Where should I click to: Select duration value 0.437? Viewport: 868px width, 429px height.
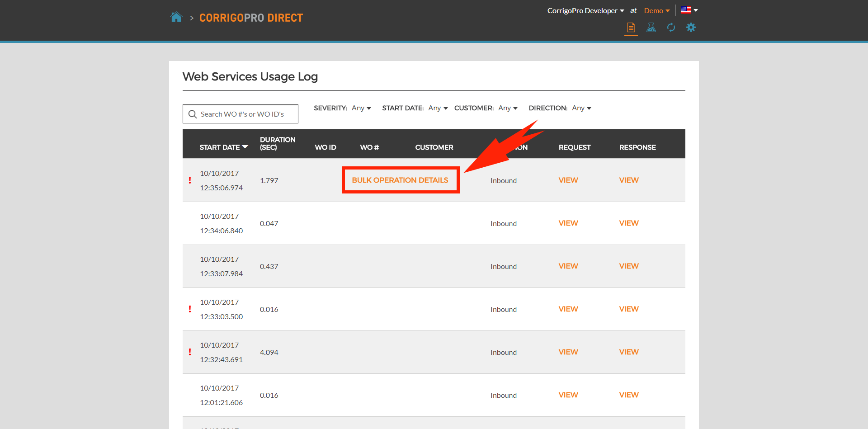(x=269, y=266)
